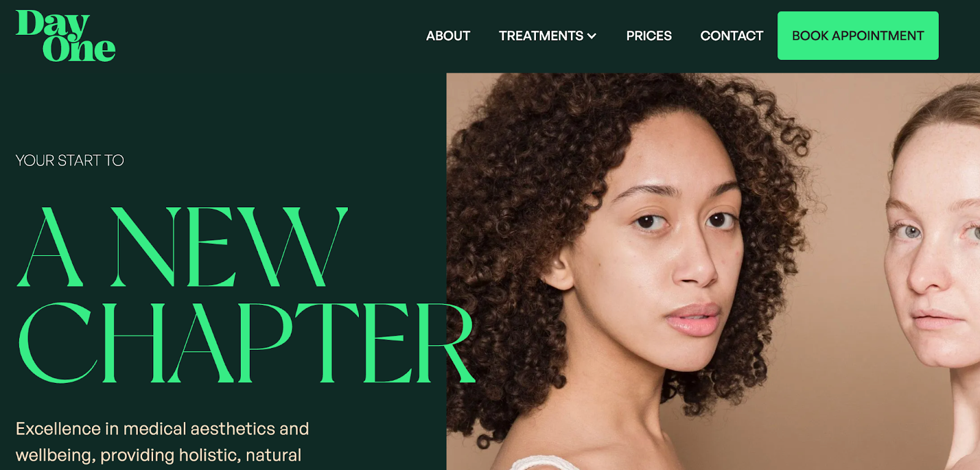Screen dimensions: 980x470
Task: Open the CONTACT link
Action: pyautogui.click(x=731, y=36)
